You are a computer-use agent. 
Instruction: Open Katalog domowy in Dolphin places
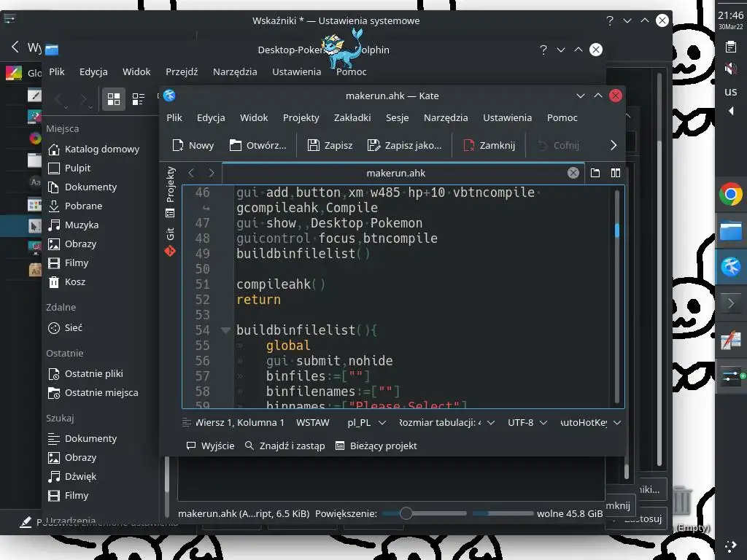94,149
